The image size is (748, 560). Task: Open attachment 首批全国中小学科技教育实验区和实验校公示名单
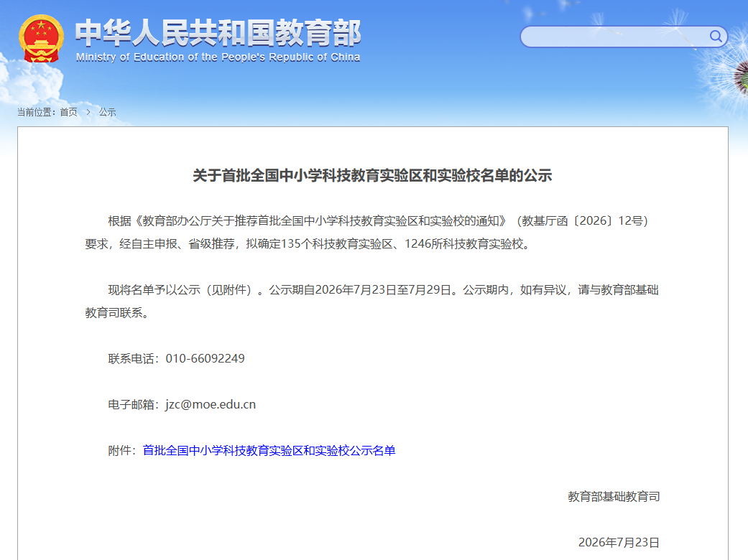click(269, 450)
